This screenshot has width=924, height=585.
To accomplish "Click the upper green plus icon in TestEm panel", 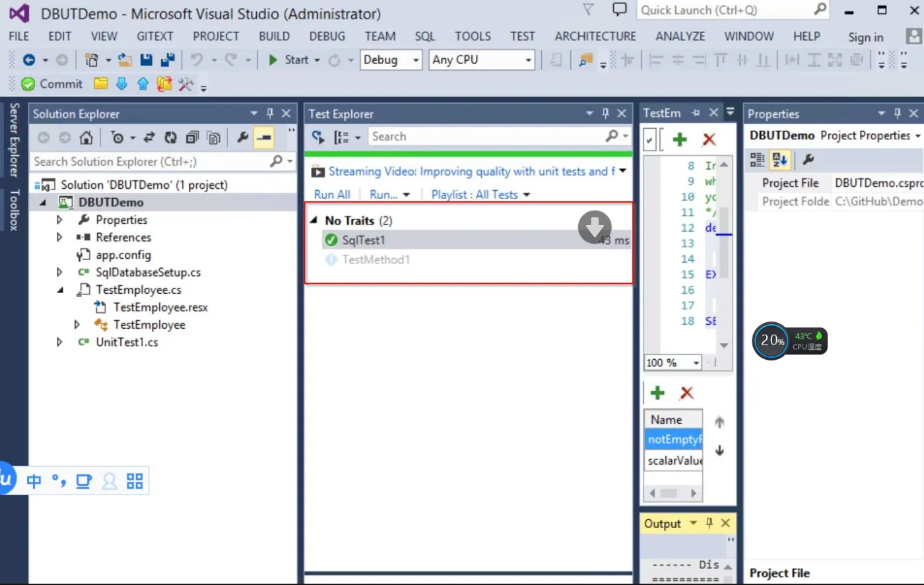I will click(680, 139).
